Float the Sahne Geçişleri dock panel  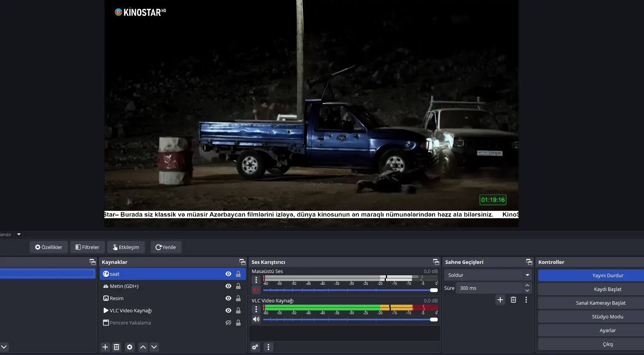click(529, 262)
